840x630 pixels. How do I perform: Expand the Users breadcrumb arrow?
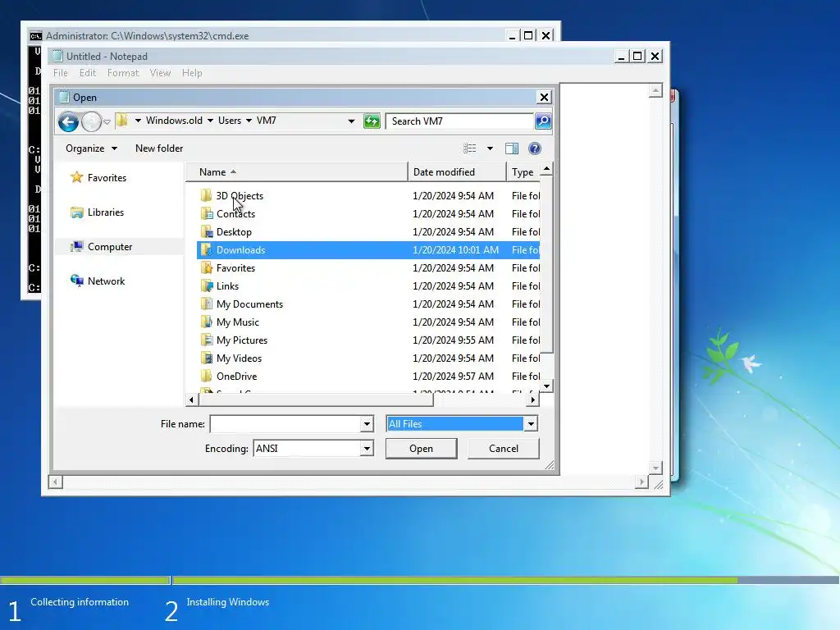click(249, 121)
